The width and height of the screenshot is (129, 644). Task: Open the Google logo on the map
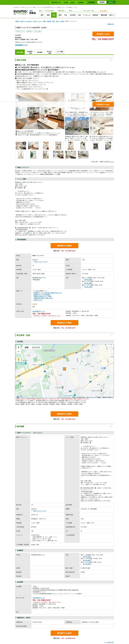point(19,396)
